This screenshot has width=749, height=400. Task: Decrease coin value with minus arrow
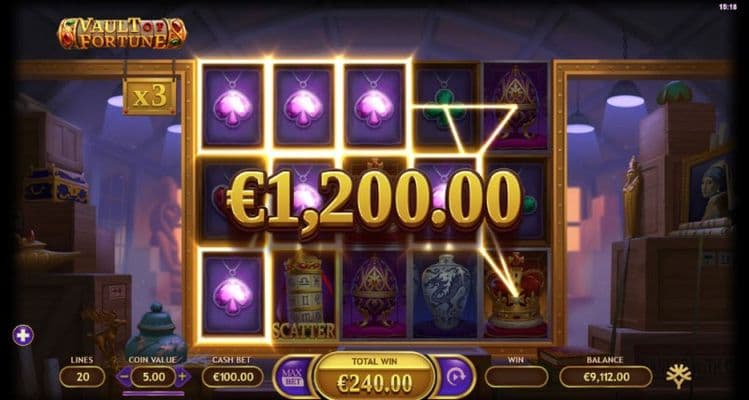tap(123, 377)
